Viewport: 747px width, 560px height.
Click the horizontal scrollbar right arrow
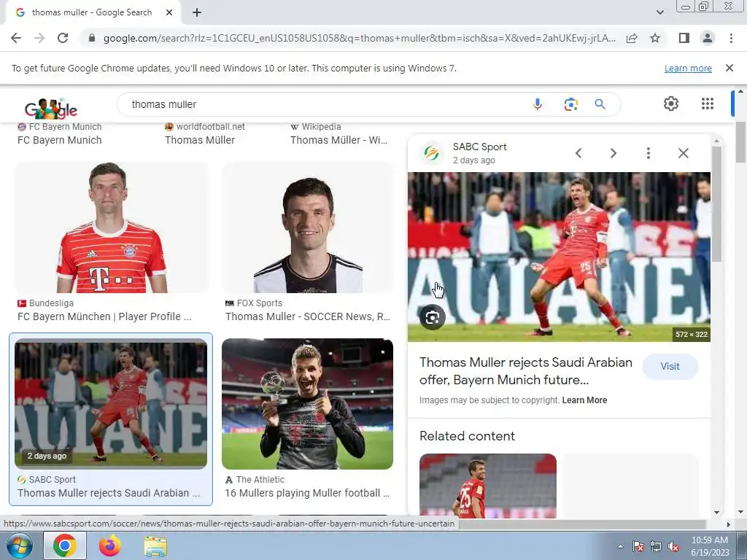point(729,524)
